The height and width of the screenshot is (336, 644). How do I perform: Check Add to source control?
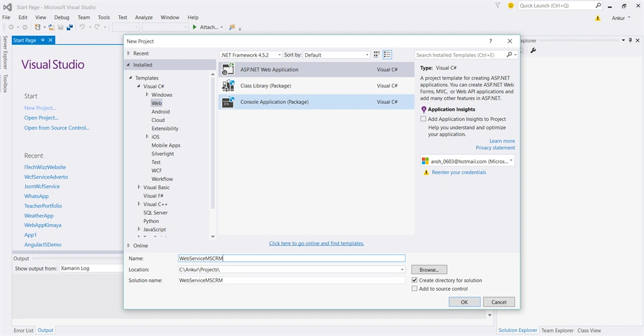coord(414,289)
